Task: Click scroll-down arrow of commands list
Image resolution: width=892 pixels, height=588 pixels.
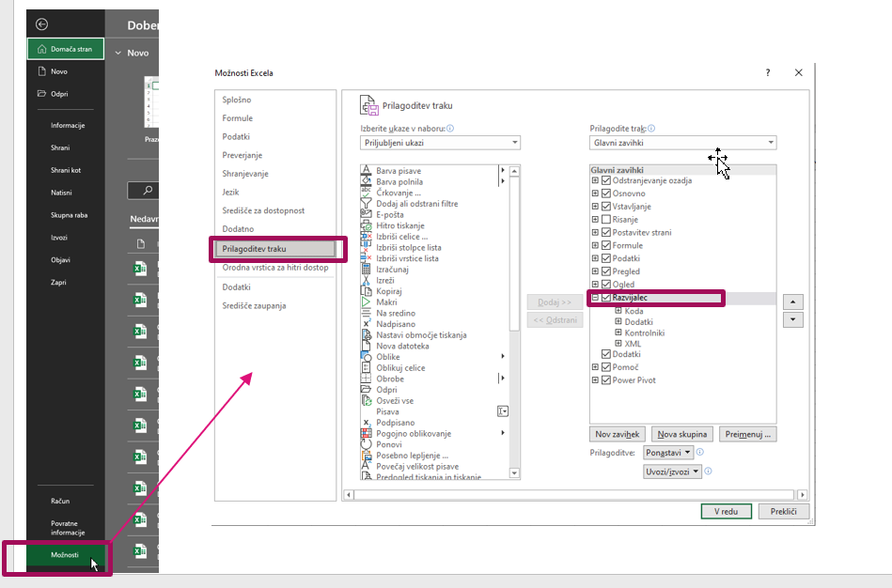Action: 514,473
